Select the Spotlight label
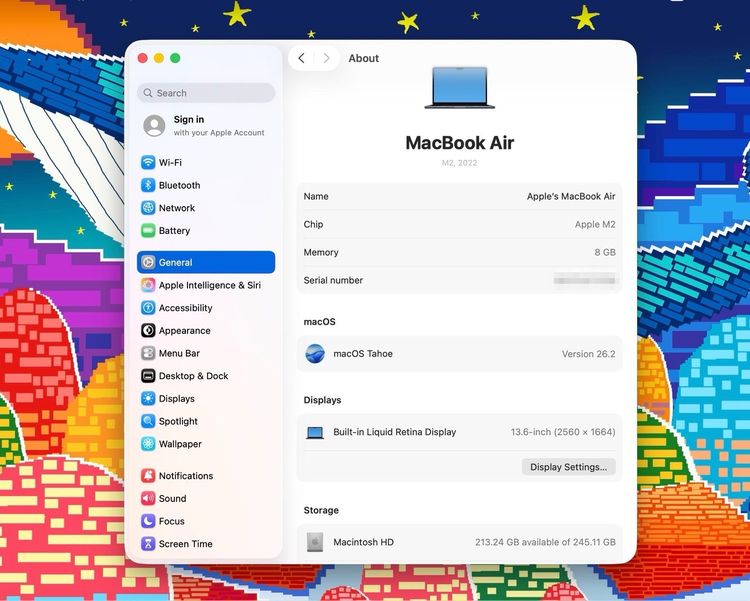 (178, 422)
